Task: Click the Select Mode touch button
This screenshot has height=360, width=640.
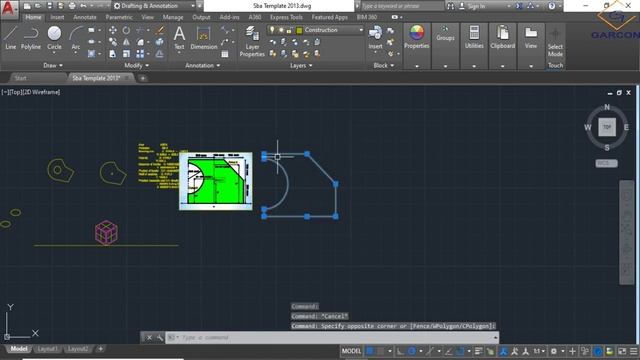Action: (x=555, y=43)
